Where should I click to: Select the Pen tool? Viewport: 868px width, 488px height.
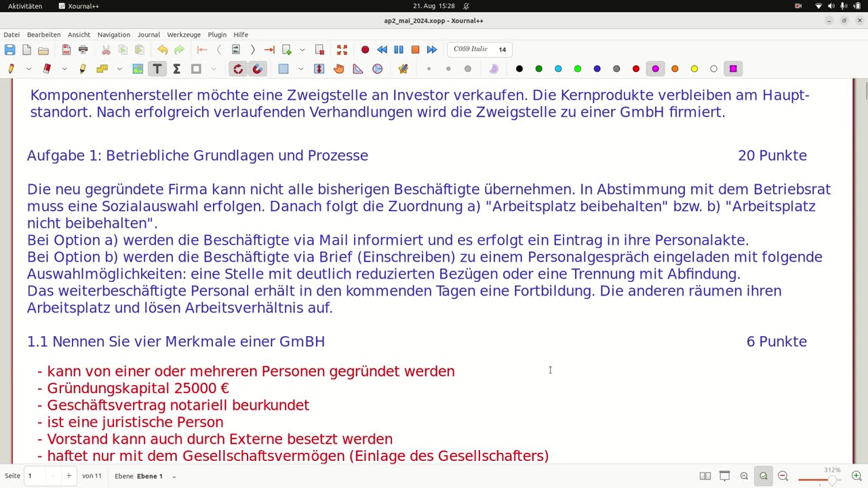[11, 68]
